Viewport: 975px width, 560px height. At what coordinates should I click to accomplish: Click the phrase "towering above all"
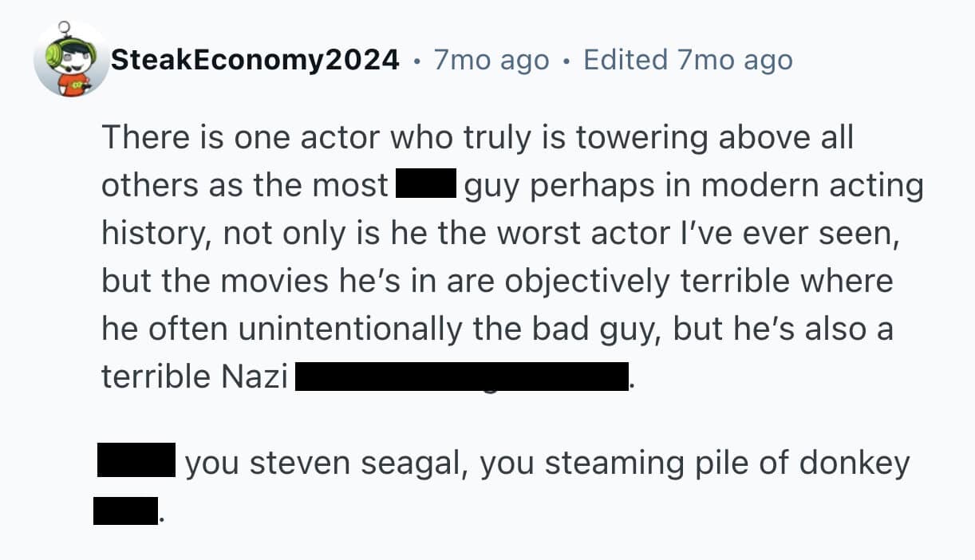point(714,138)
